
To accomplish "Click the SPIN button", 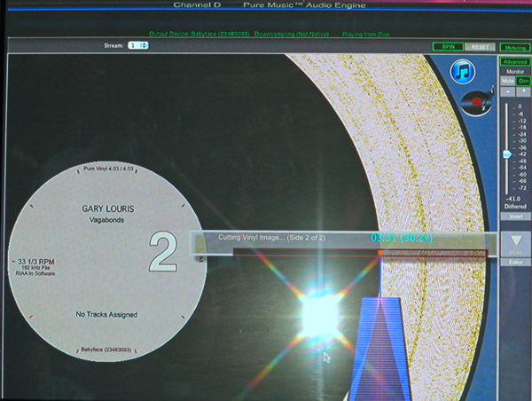I will tap(448, 46).
